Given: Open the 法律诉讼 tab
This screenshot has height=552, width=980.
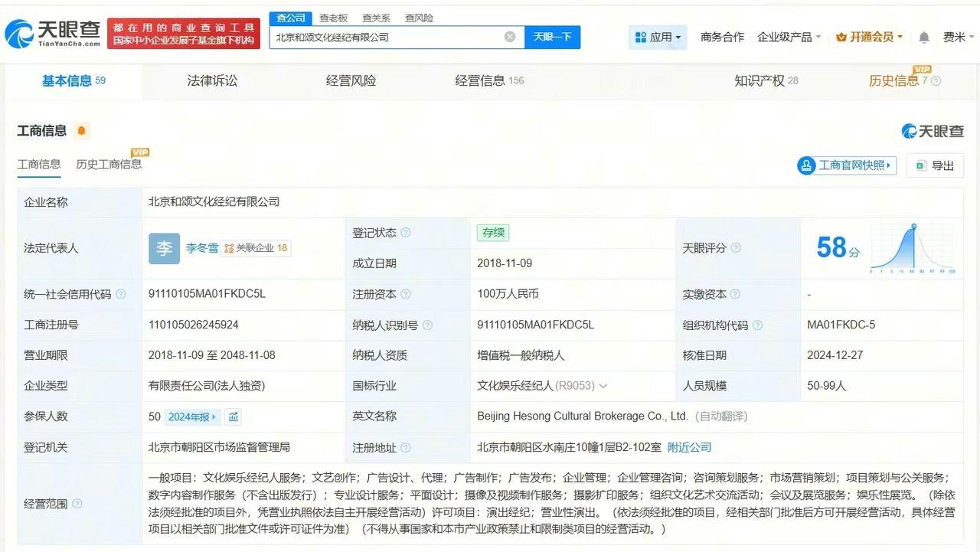Looking at the screenshot, I should click(x=212, y=80).
